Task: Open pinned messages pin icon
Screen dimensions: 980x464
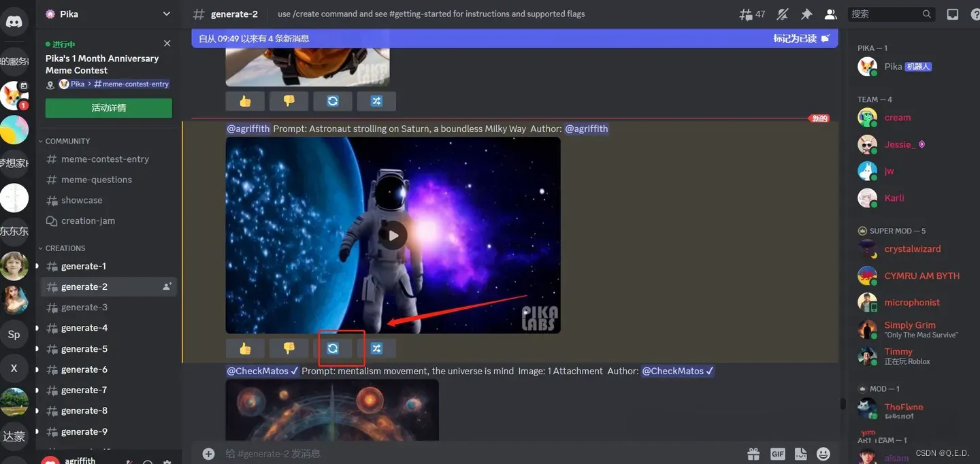Action: [x=806, y=14]
